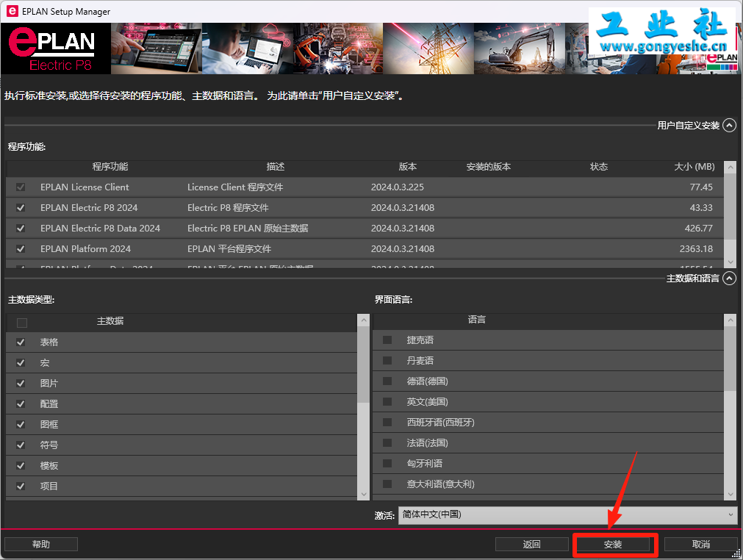Viewport: 743px width, 560px height.
Task: Uncheck EPLAN Electric P8 2024 component
Action: (21, 207)
